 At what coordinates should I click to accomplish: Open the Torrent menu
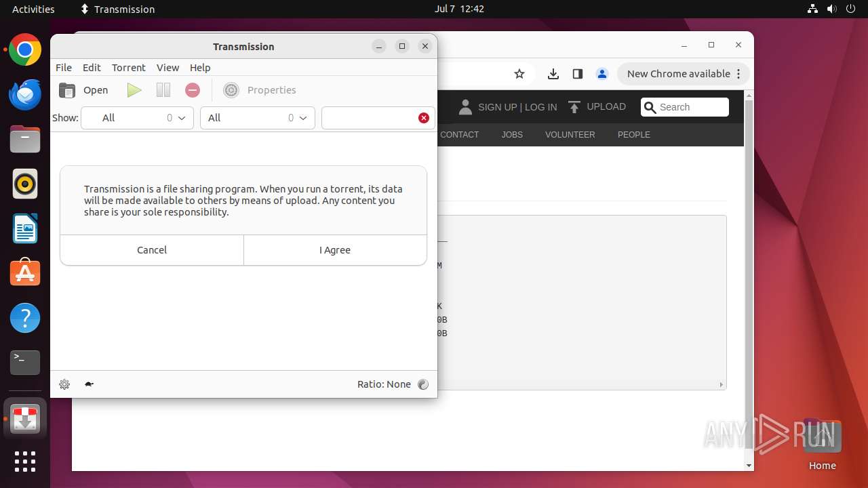(x=129, y=68)
